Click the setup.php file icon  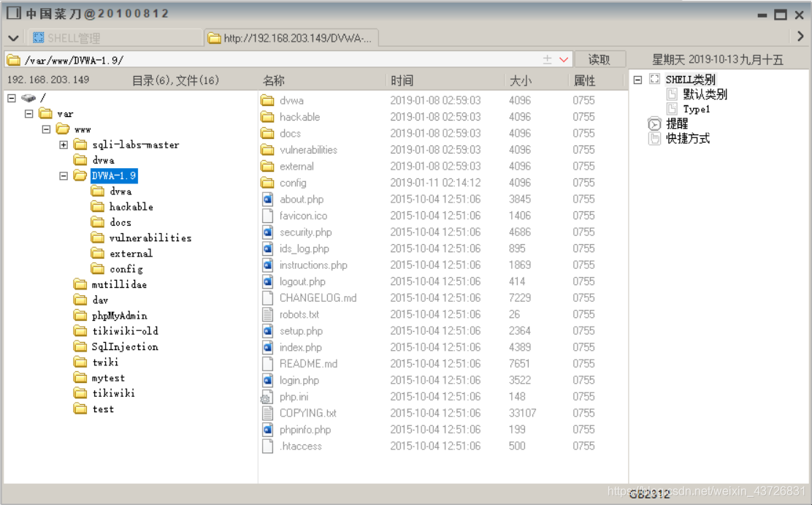point(268,331)
